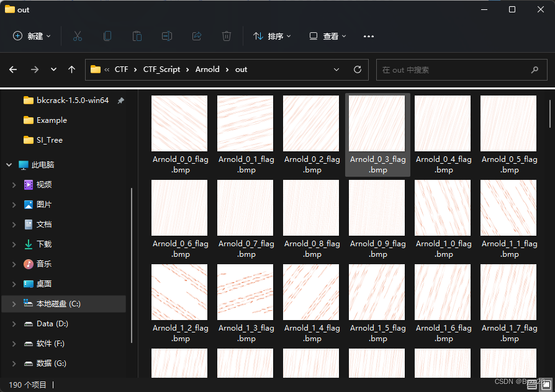The width and height of the screenshot is (555, 392).
Task: Open Documents (文档) in sidebar
Action: click(37, 225)
